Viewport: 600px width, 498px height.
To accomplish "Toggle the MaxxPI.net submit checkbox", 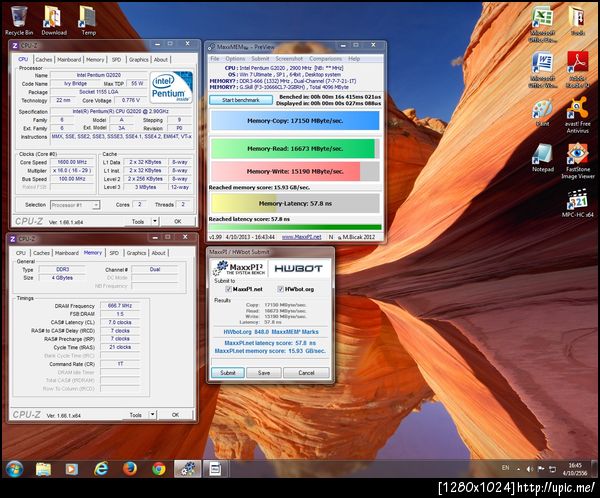I will coord(229,289).
